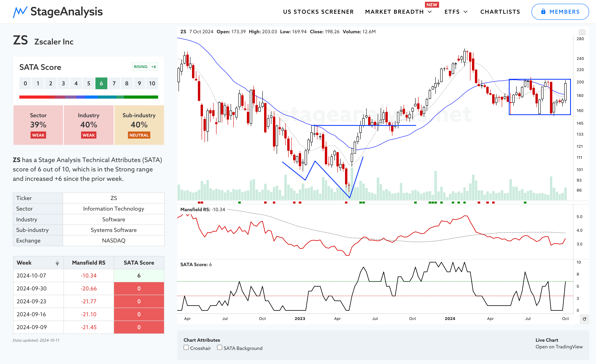This screenshot has height=364, width=596.
Task: Click the SATA score box 10
Action: pyautogui.click(x=152, y=84)
